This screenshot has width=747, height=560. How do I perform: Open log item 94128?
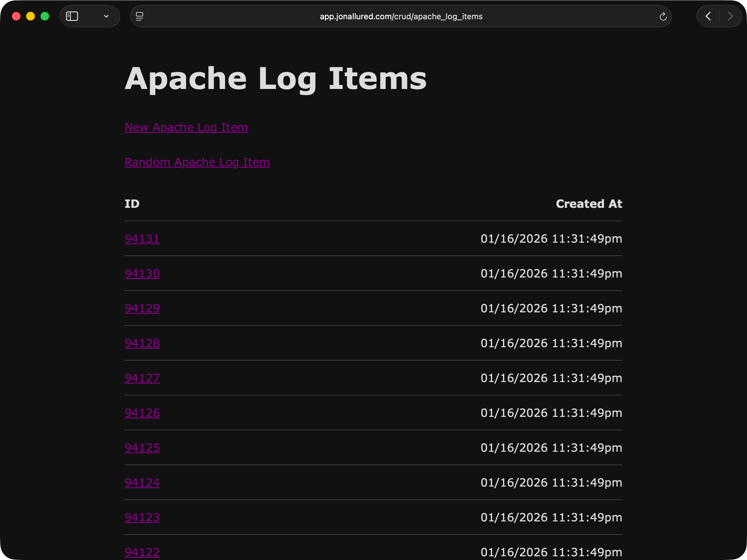click(142, 343)
